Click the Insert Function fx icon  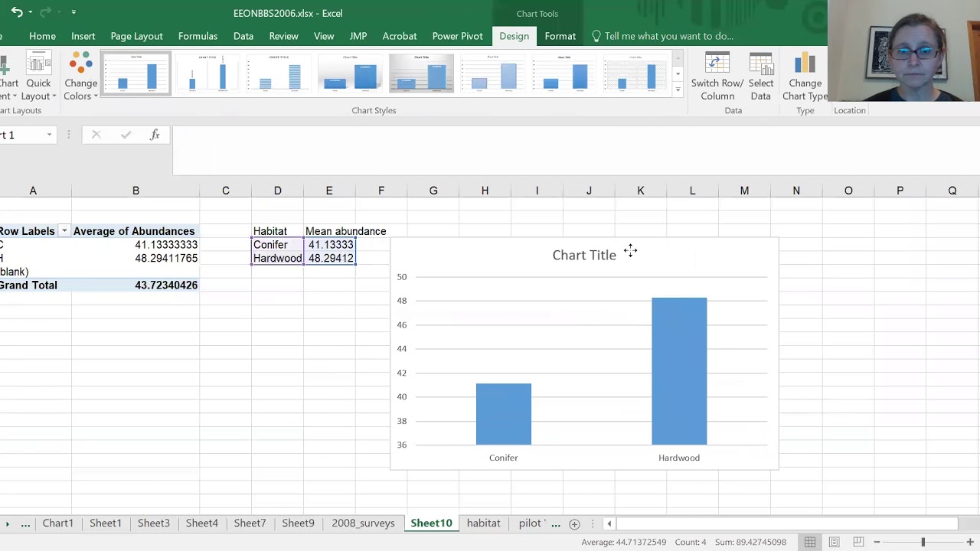tap(155, 135)
